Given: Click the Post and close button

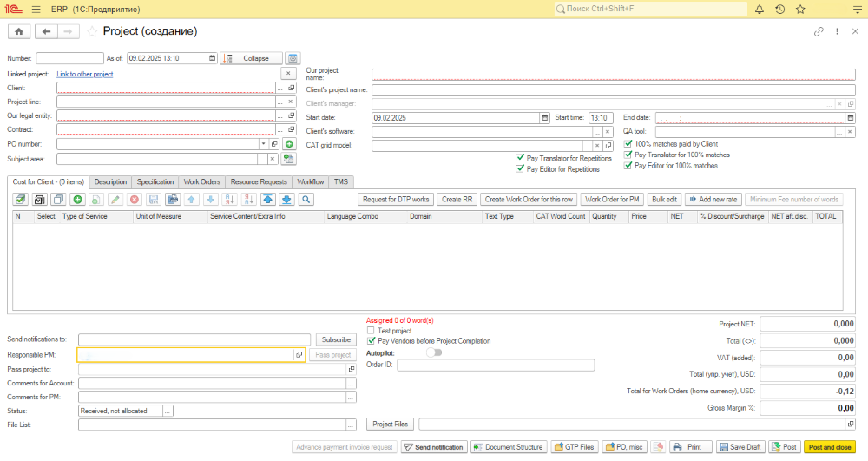Looking at the screenshot, I should (829, 447).
